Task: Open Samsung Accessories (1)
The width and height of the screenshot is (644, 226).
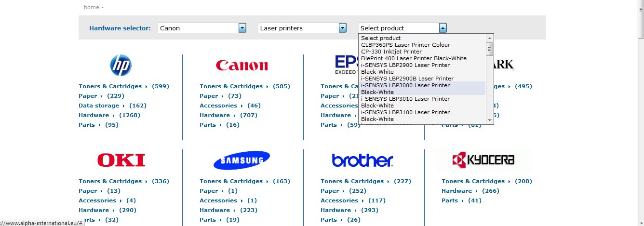Action: click(x=228, y=200)
